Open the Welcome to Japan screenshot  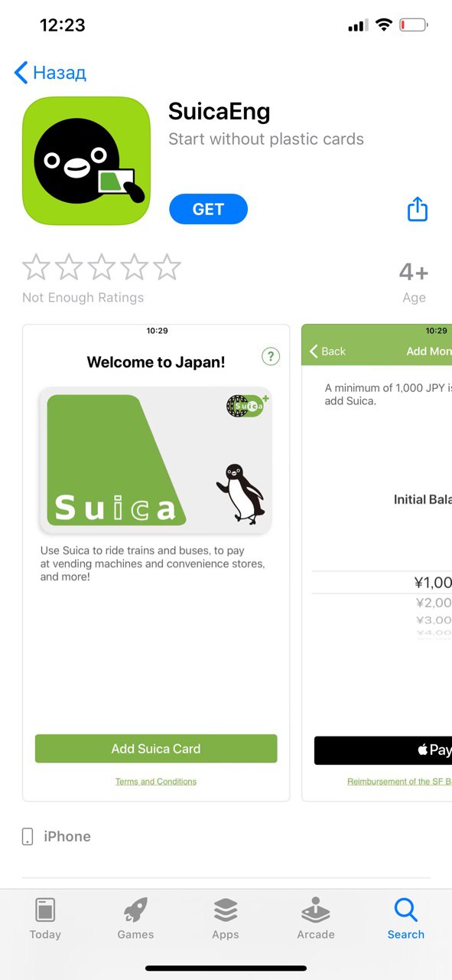click(x=156, y=563)
